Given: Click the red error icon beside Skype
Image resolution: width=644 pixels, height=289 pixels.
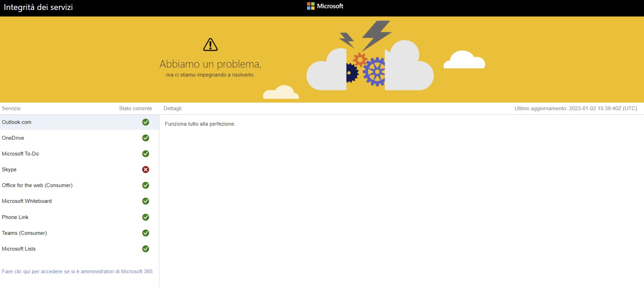Looking at the screenshot, I should (x=146, y=170).
